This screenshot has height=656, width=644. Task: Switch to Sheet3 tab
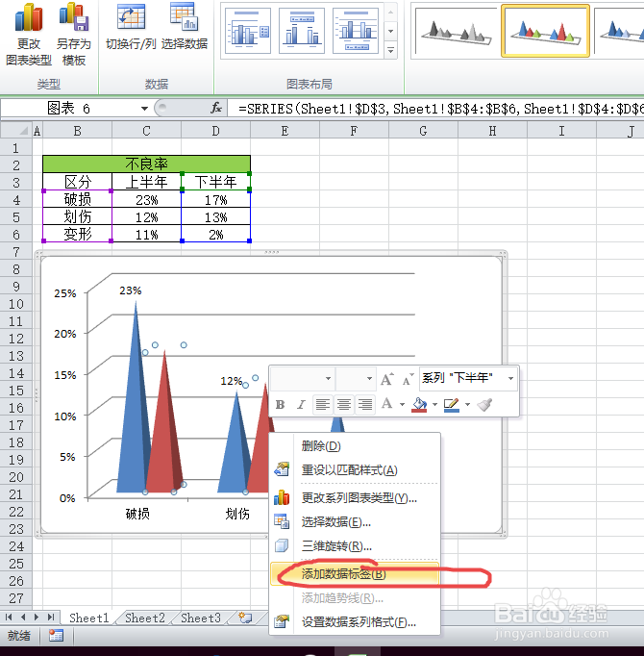click(x=201, y=618)
